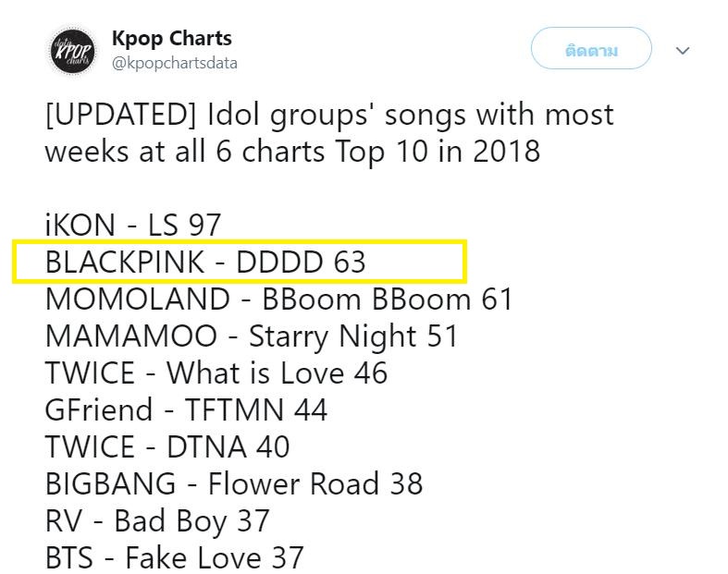Click the year 2018 in tweet heading
The image size is (728, 574).
point(507,152)
